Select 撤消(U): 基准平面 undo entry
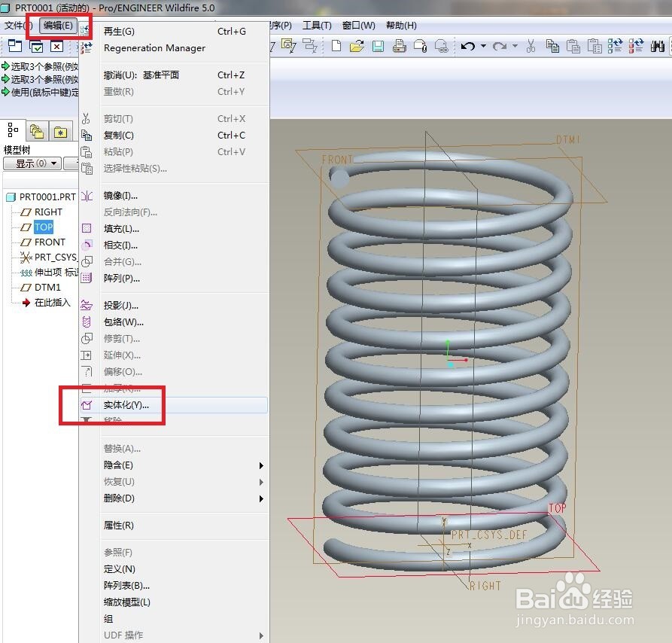 [174, 75]
